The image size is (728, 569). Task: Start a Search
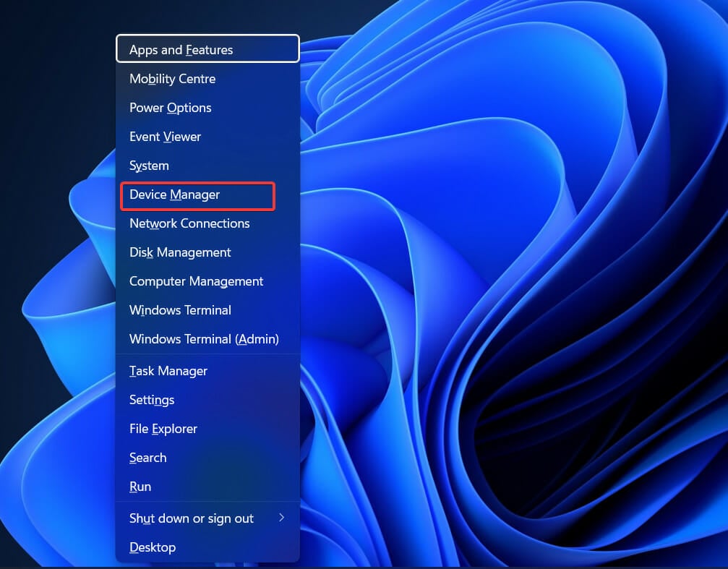(147, 458)
